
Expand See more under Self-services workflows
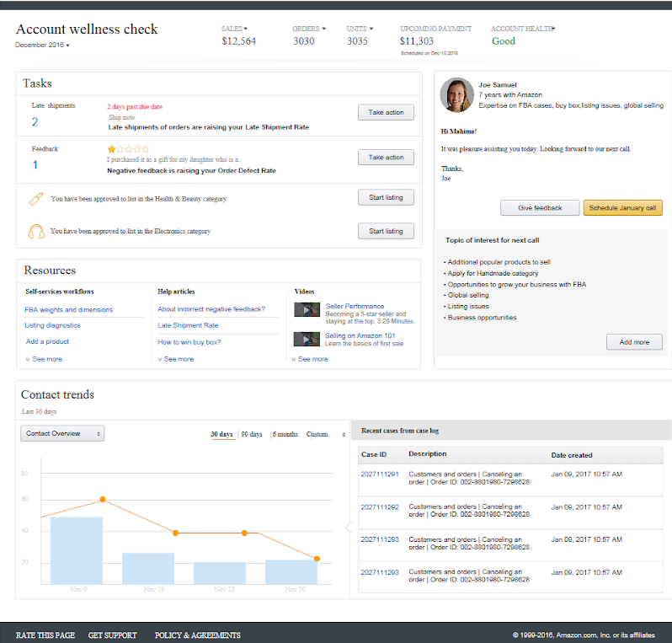click(x=44, y=359)
